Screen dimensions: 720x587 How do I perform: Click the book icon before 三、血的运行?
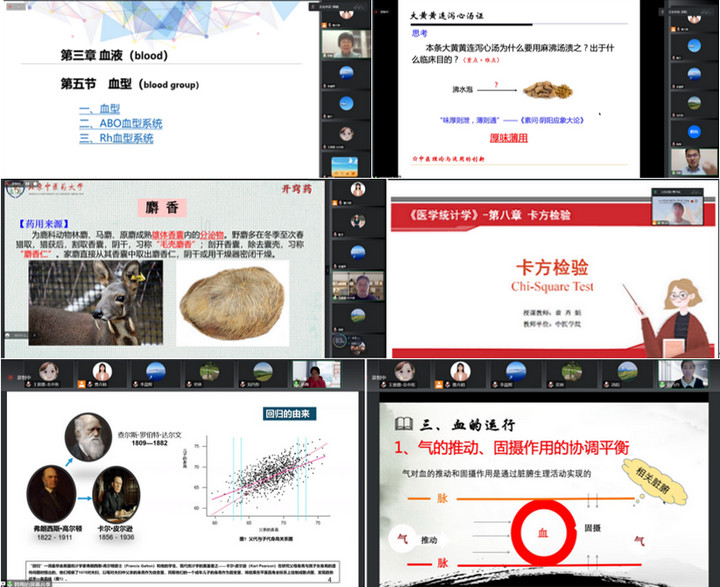pos(402,422)
